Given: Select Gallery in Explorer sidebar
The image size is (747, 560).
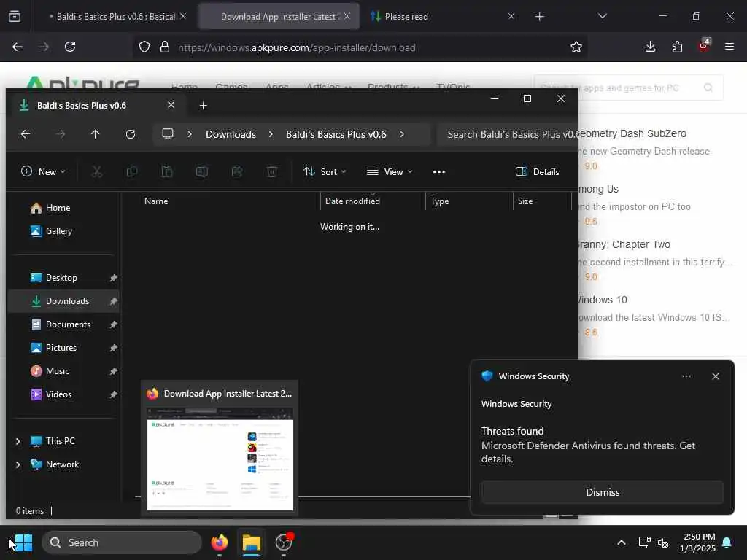Looking at the screenshot, I should (x=51, y=231).
